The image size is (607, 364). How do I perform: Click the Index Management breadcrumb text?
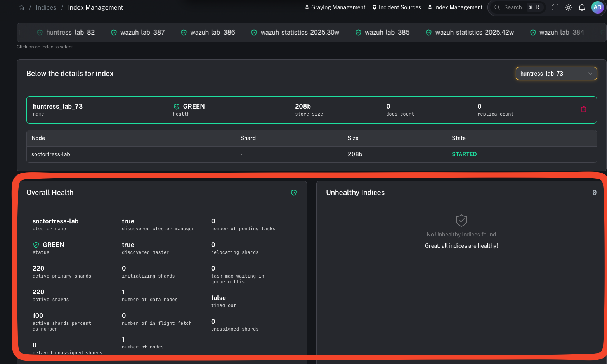[x=95, y=7]
